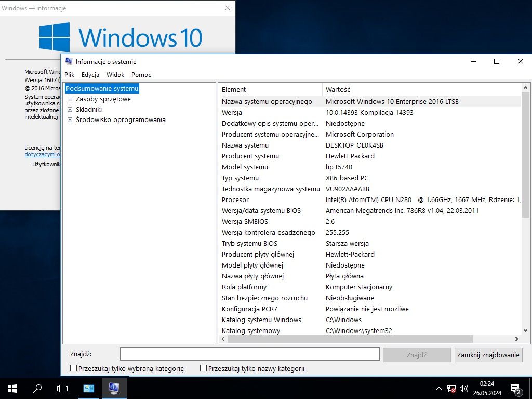Screen dimensions: 532x399
Task: Select Rola platformy row label
Action: click(x=244, y=287)
